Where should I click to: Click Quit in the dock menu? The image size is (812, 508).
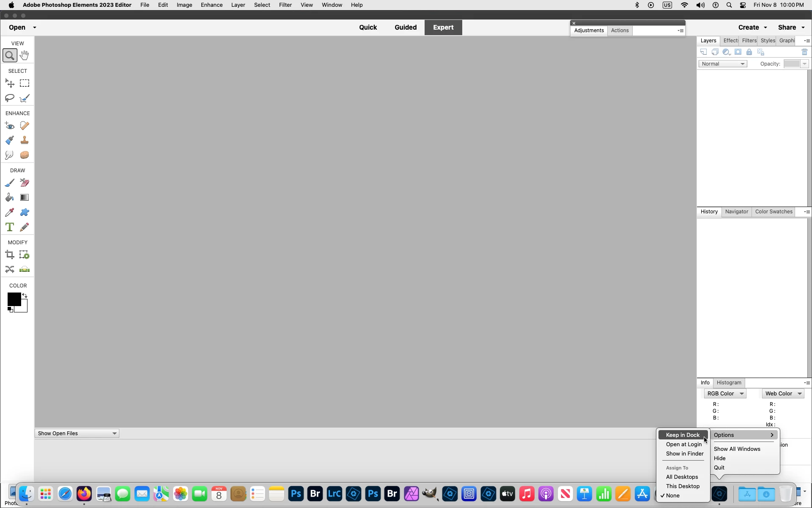[x=719, y=468]
